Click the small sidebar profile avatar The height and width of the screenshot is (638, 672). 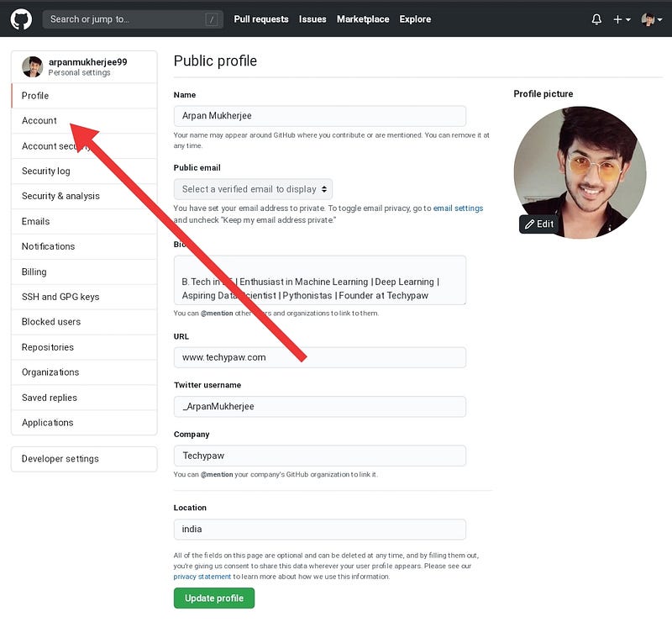click(33, 66)
